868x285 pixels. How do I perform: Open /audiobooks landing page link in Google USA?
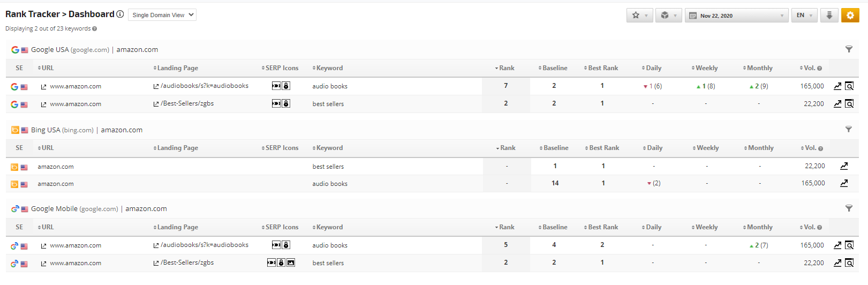pyautogui.click(x=204, y=86)
